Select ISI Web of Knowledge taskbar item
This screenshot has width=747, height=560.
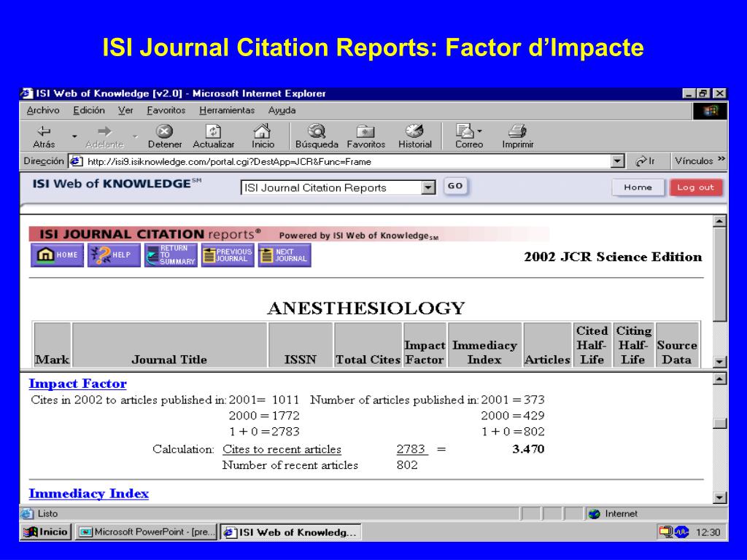(x=290, y=532)
